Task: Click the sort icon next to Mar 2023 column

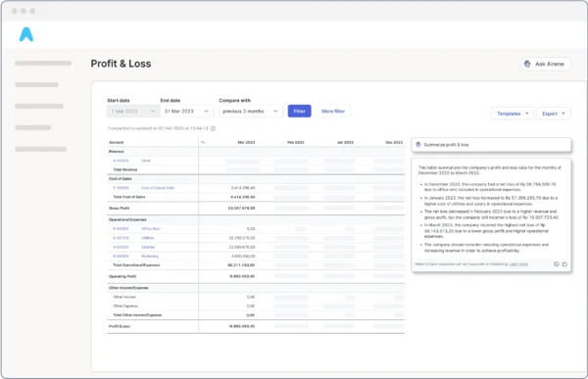Action: [x=203, y=142]
